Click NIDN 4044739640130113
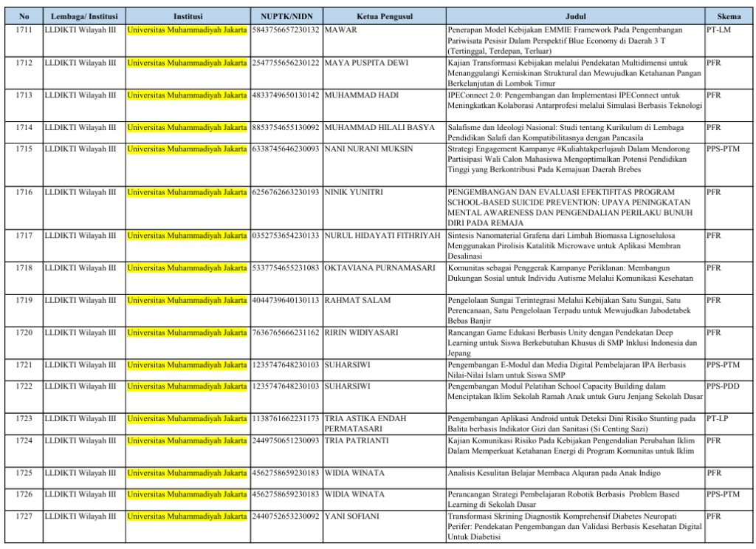Viewport: 756px width, 549px height. tap(286, 300)
